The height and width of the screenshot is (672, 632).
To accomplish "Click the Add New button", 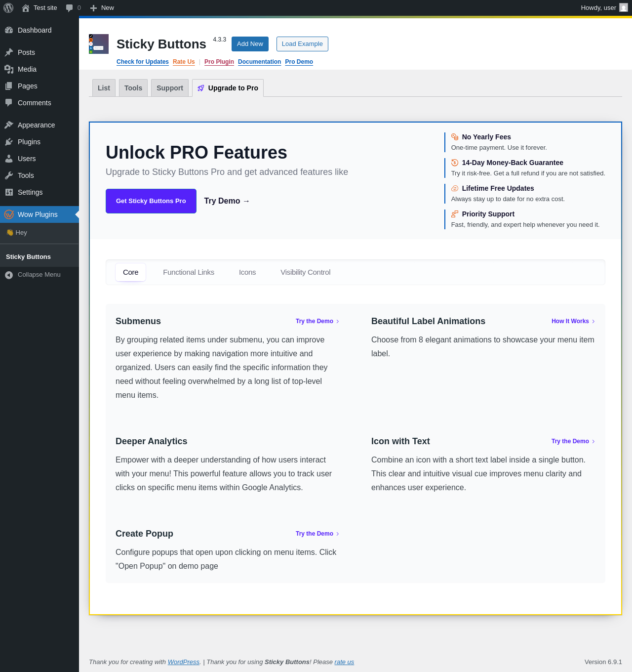I will click(250, 44).
